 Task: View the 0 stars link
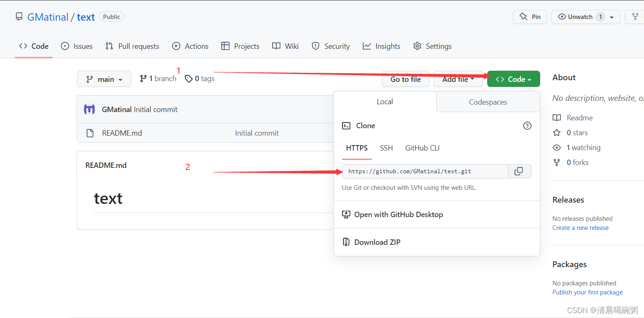tap(570, 133)
